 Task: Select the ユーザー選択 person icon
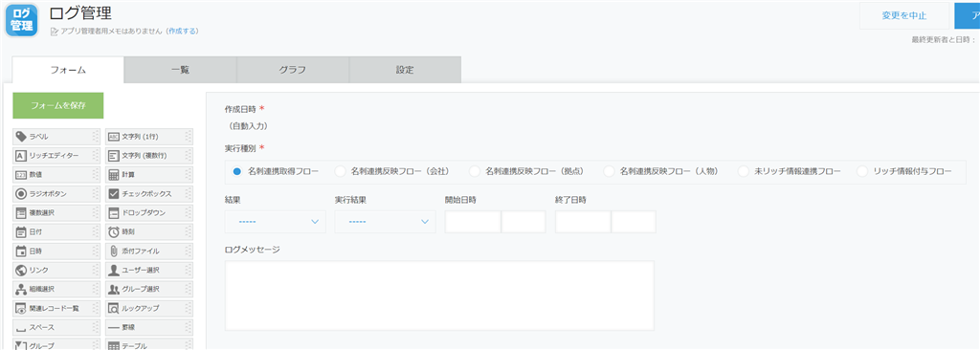114,270
